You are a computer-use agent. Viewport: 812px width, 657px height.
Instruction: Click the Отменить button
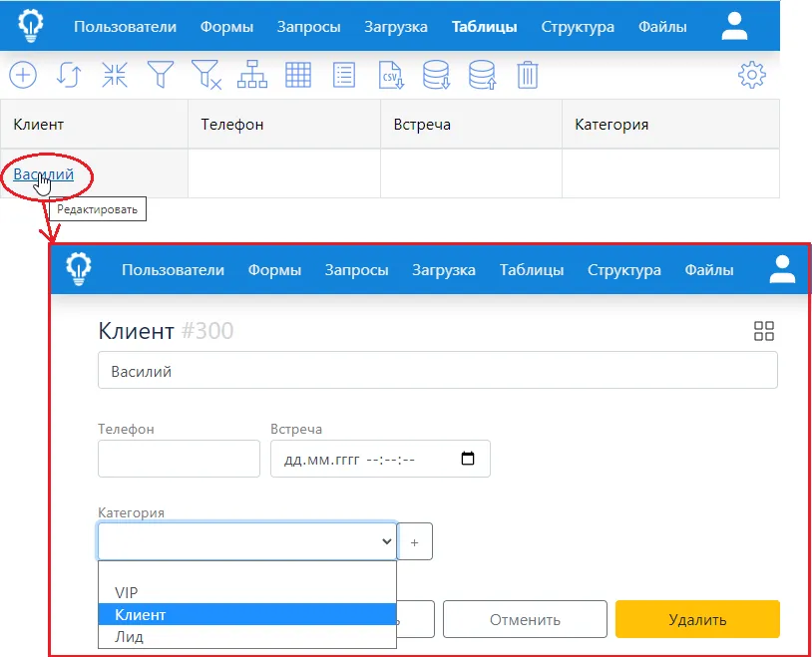click(x=525, y=619)
